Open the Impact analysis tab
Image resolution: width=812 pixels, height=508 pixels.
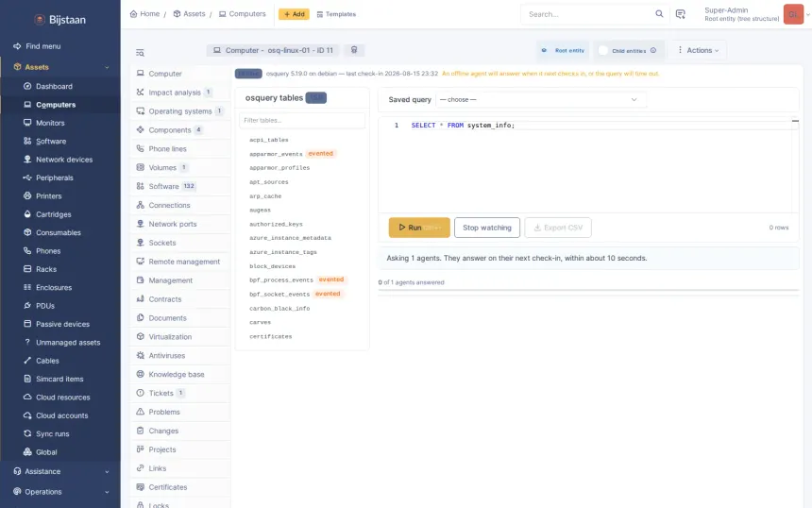pos(180,93)
